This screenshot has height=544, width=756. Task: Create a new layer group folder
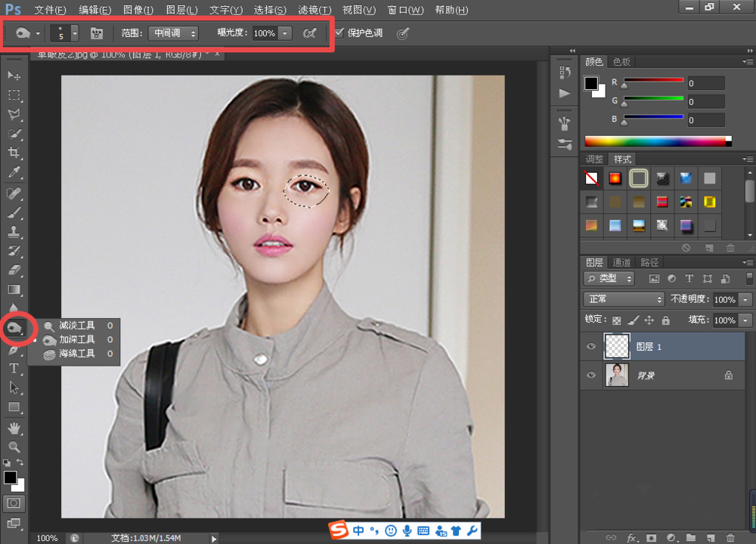(x=690, y=537)
